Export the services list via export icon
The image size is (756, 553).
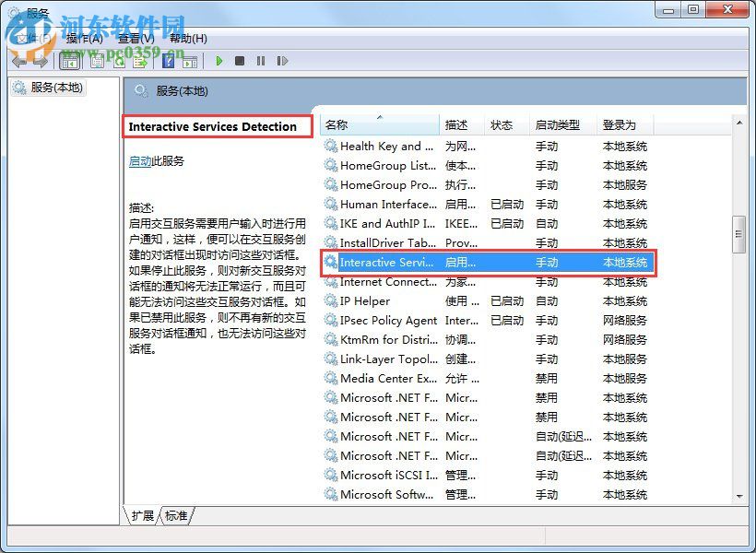(139, 61)
